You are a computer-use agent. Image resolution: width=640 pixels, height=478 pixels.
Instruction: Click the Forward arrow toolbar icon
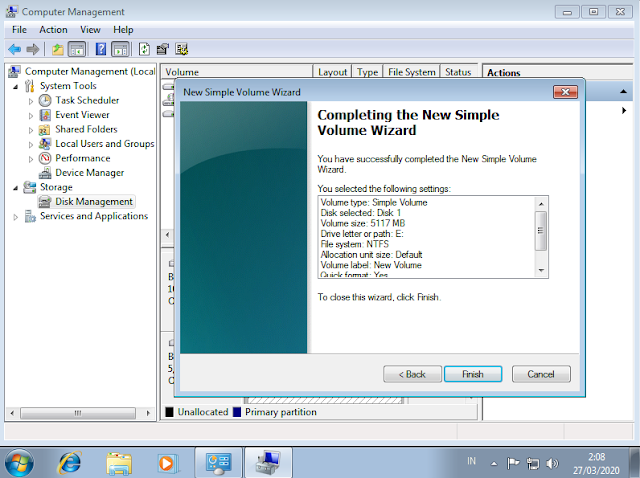(33, 49)
